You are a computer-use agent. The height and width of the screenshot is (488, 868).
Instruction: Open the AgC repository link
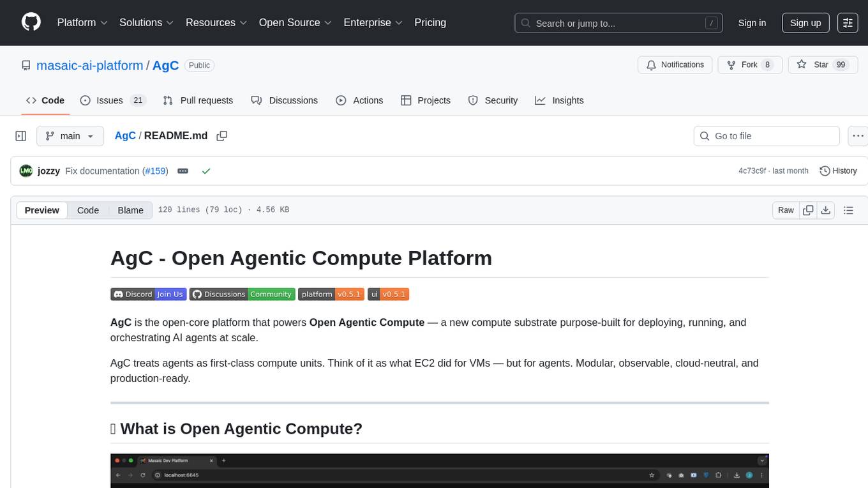[165, 66]
